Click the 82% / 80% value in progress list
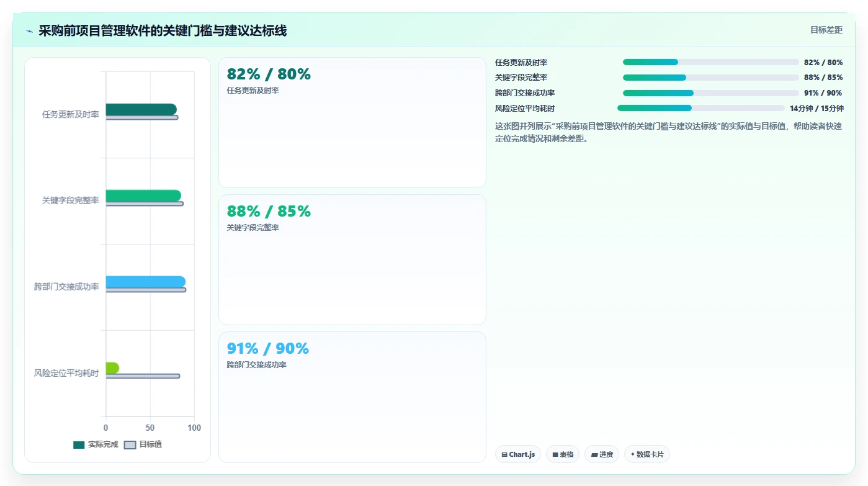This screenshot has width=868, height=486. tap(823, 62)
